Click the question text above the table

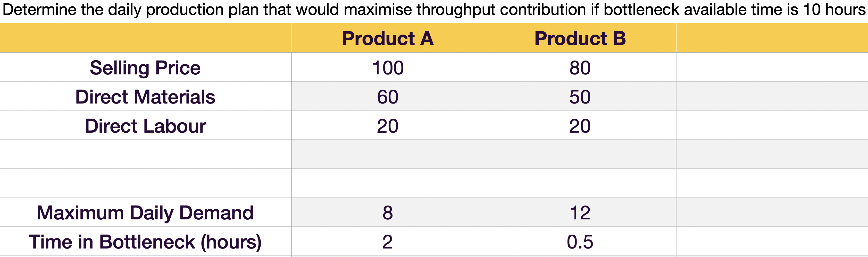pyautogui.click(x=433, y=10)
